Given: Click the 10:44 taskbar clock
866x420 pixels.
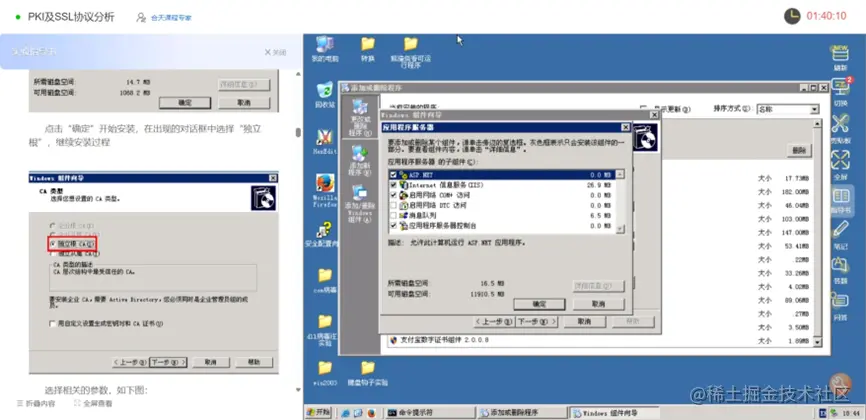Looking at the screenshot, I should pos(852,413).
